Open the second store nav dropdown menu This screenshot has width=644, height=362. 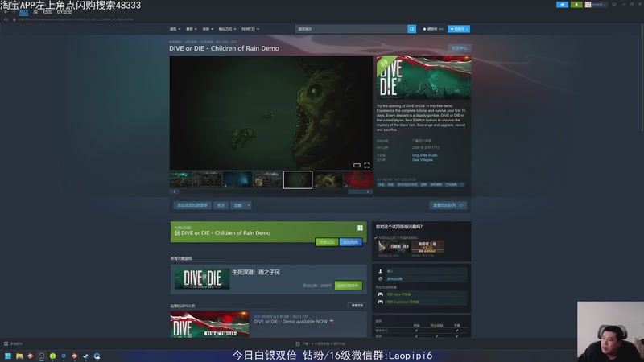coord(192,29)
